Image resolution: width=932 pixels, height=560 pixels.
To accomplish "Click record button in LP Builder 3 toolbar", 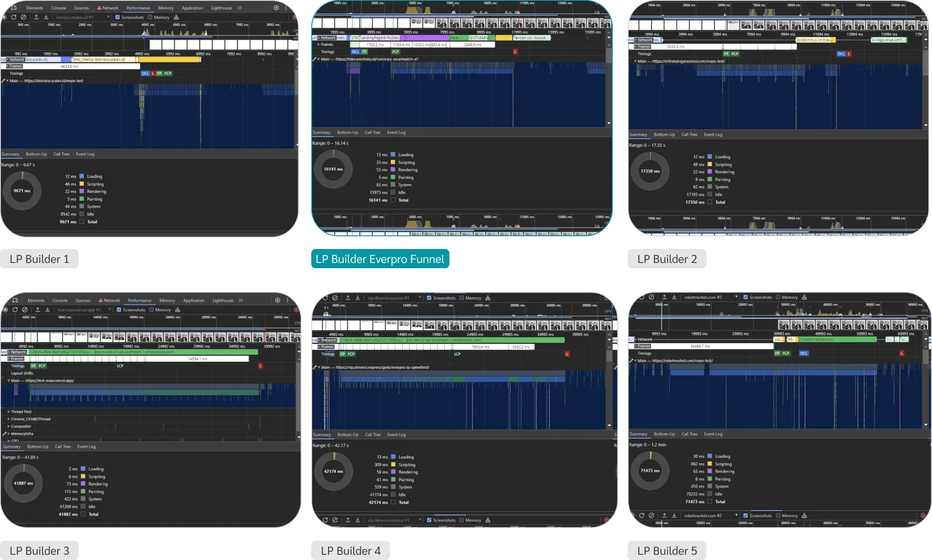I will click(x=5, y=310).
